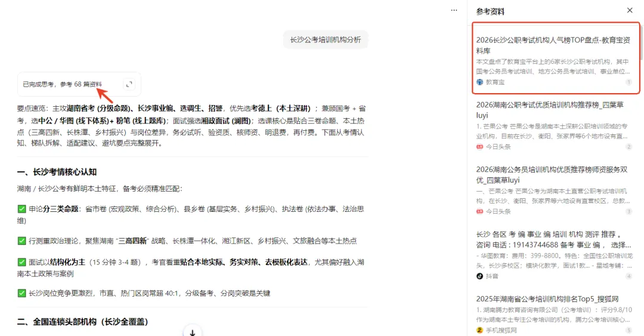Open reference 2026长沙公职考试机构人气榜TOP盘点

pyautogui.click(x=553, y=45)
